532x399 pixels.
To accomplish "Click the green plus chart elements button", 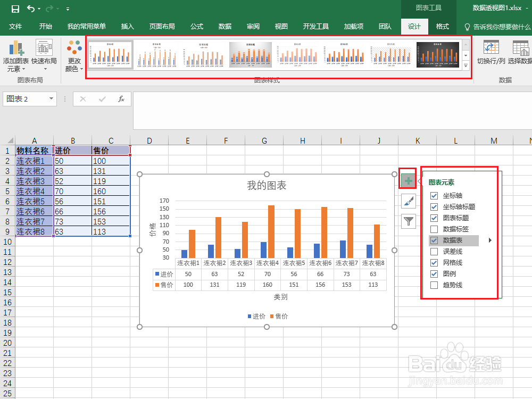I will pyautogui.click(x=408, y=180).
